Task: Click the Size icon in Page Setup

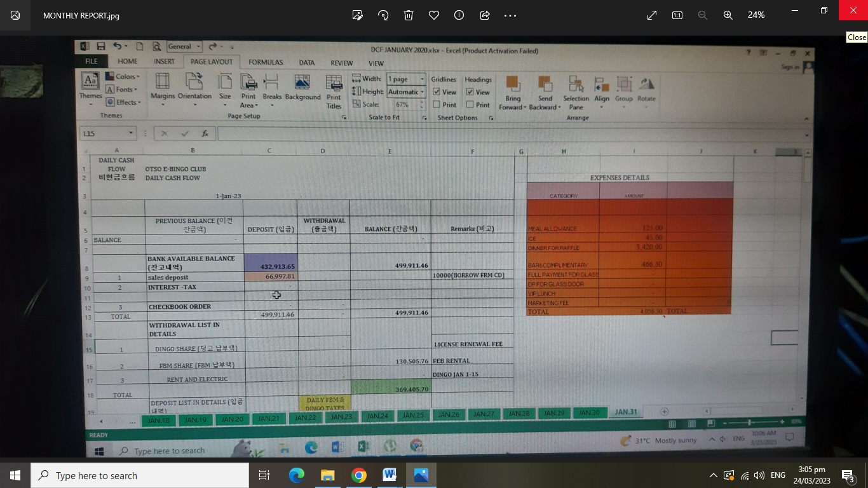Action: tap(225, 88)
